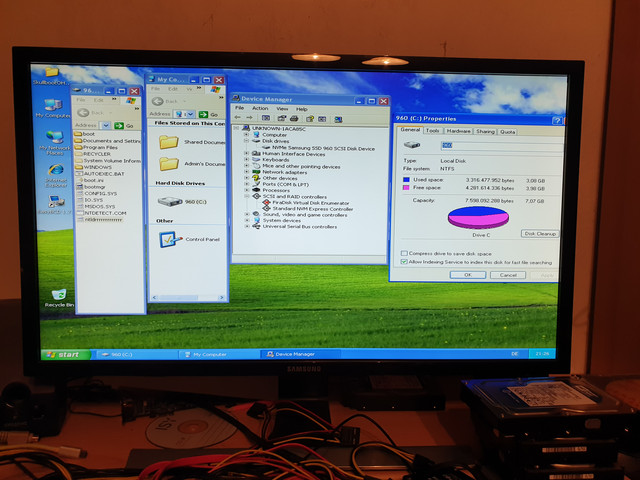Switch to Device Manager taskbar button
640x480 pixels.
click(x=300, y=354)
